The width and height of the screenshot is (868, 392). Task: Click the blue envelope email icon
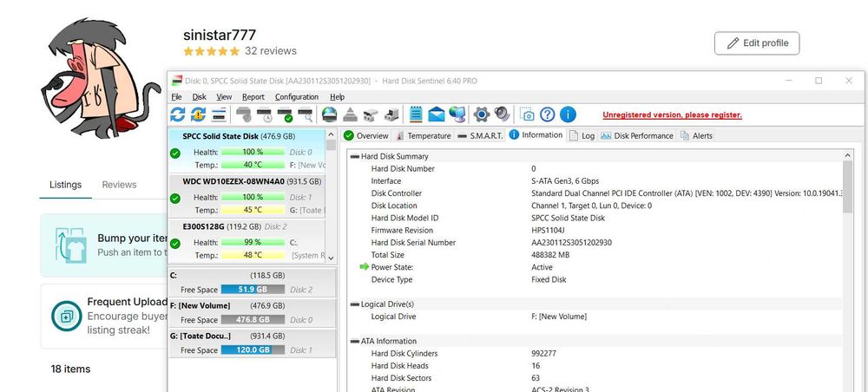click(x=437, y=114)
